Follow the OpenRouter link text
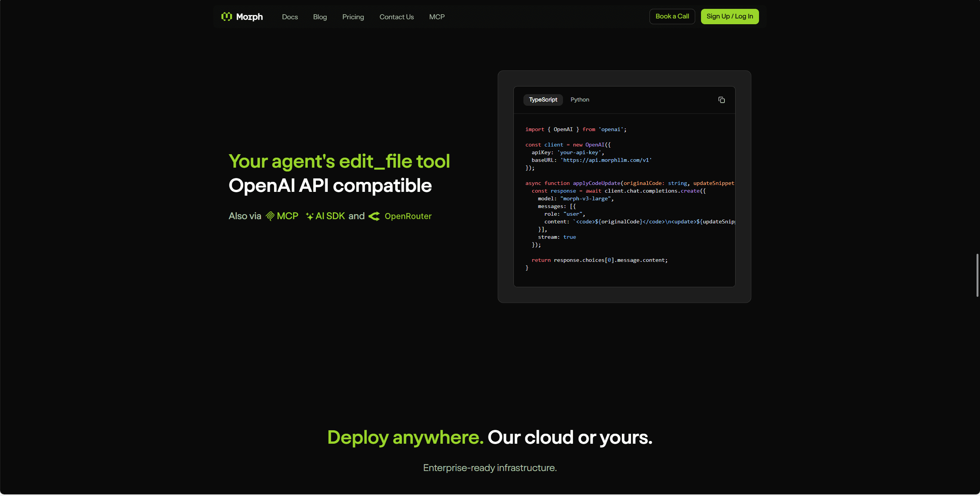This screenshot has width=980, height=496. 408,216
